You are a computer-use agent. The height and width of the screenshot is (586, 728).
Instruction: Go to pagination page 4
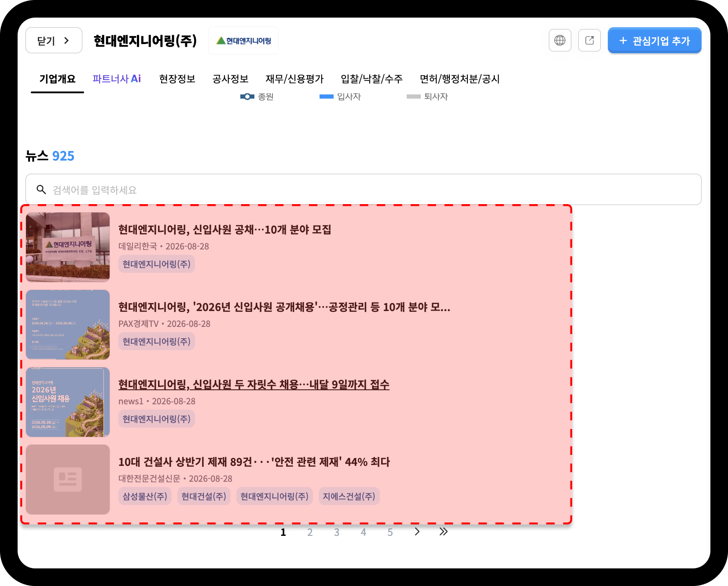pyautogui.click(x=364, y=532)
